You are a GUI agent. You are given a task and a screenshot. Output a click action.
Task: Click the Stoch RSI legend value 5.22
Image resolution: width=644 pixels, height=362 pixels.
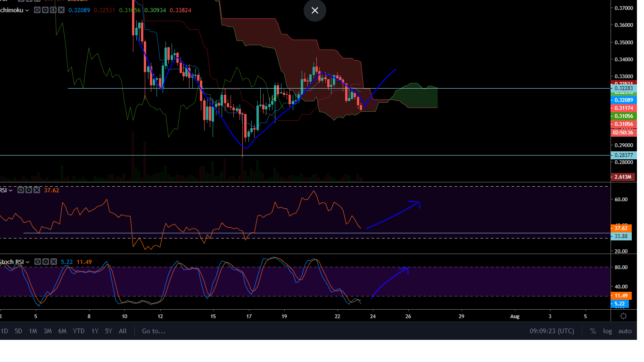click(x=67, y=262)
